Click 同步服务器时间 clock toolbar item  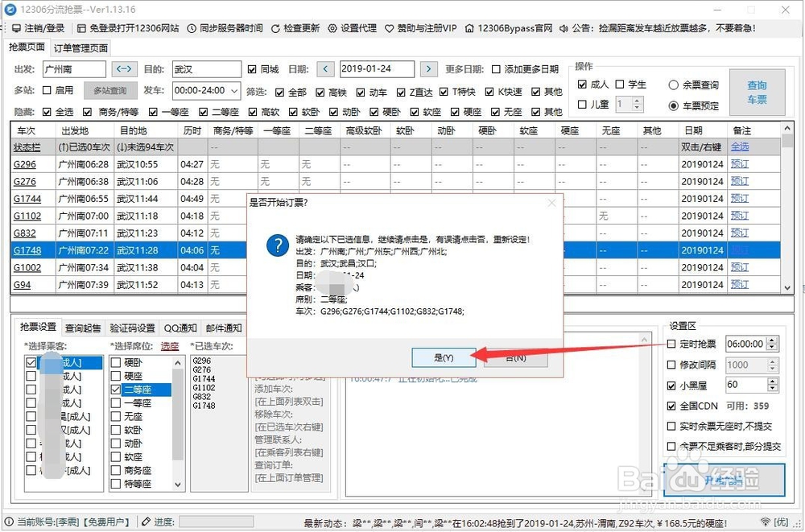225,28
